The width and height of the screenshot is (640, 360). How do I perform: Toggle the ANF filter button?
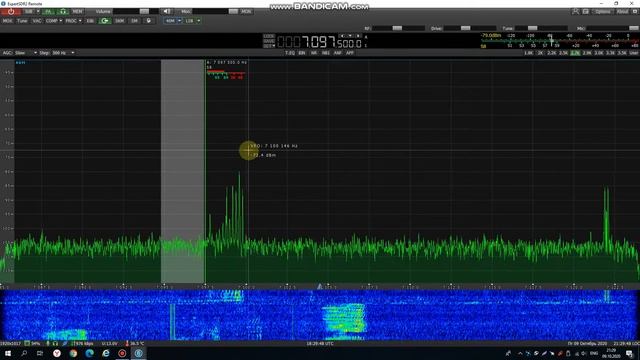(x=337, y=53)
